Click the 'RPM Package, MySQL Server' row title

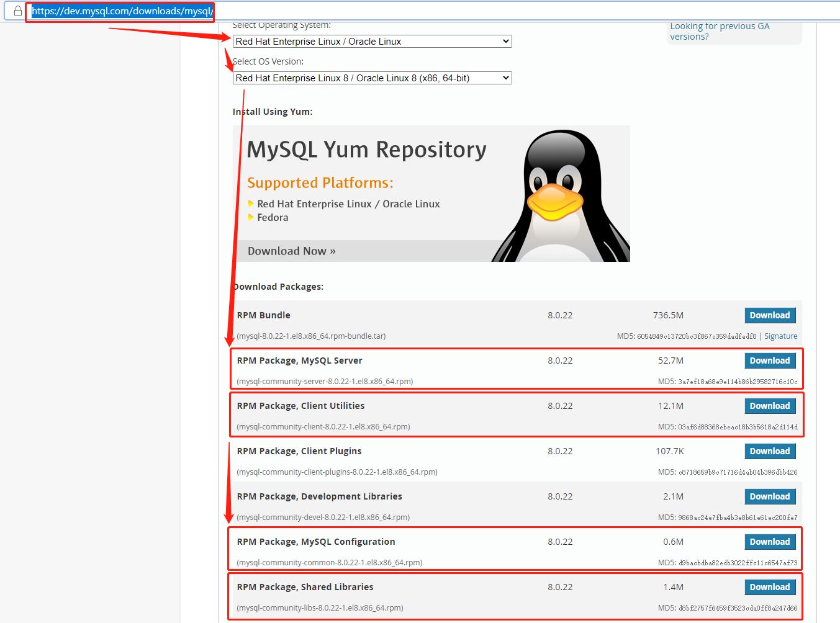pyautogui.click(x=299, y=361)
